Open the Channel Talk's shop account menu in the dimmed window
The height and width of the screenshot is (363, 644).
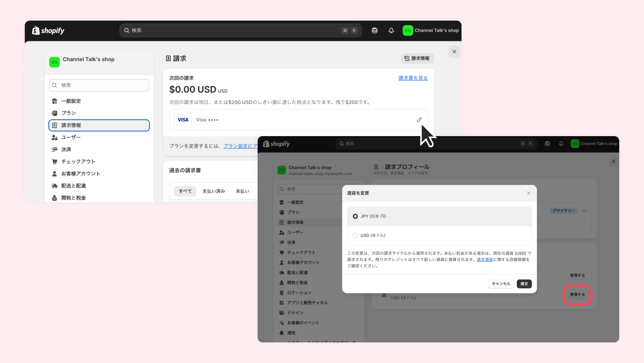pyautogui.click(x=594, y=144)
